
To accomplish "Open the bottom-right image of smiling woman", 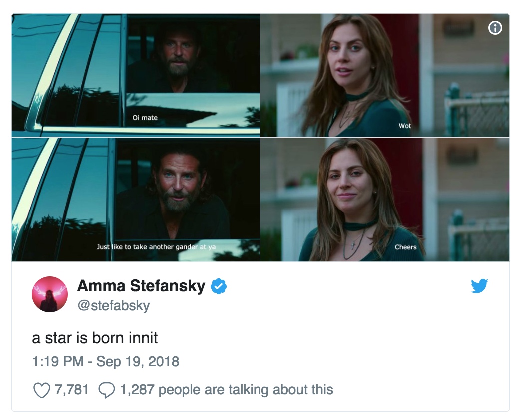I will pyautogui.click(x=385, y=200).
